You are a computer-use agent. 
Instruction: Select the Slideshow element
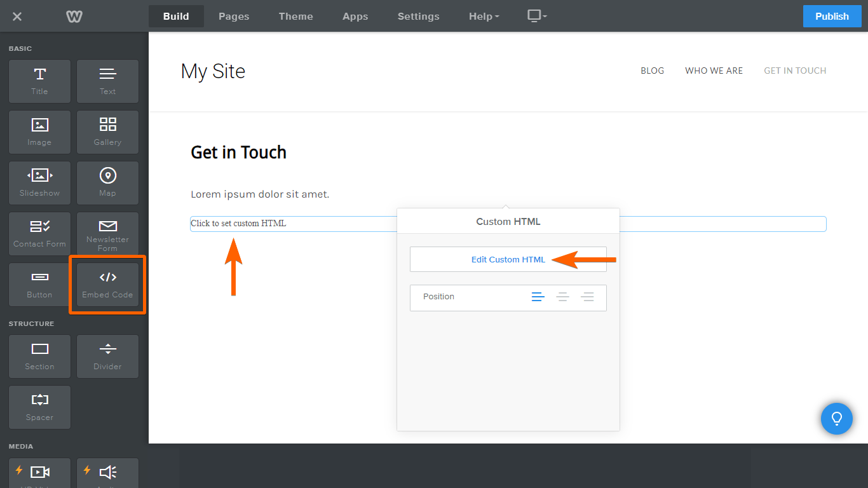(x=39, y=183)
